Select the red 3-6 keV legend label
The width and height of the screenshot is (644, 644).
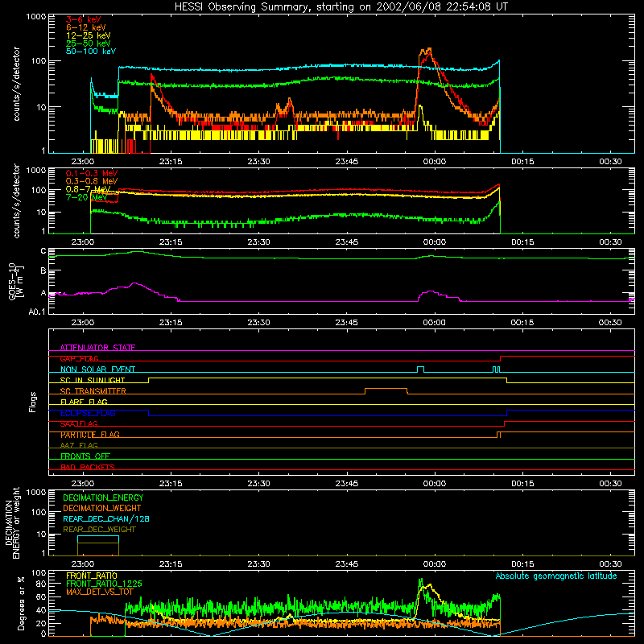84,19
